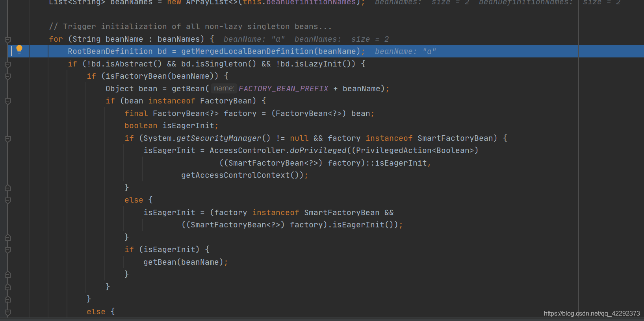The height and width of the screenshot is (321, 644).
Task: Click getSecurityManager method reference
Action: (219, 138)
